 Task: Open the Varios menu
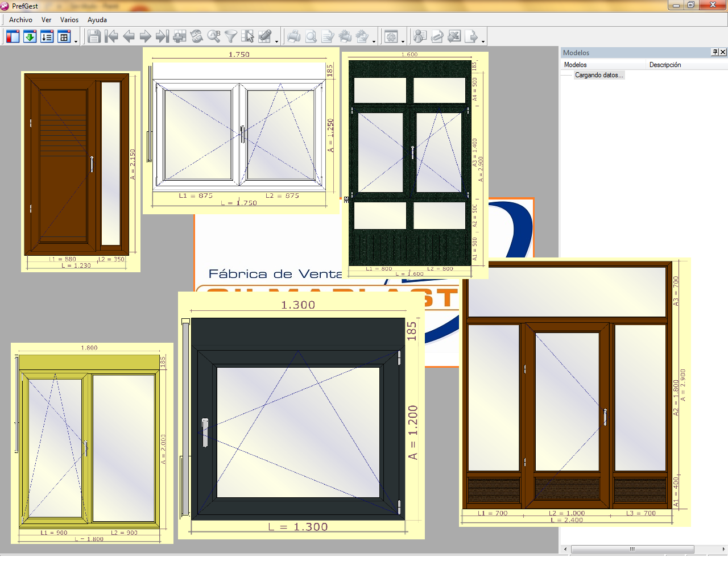point(69,20)
